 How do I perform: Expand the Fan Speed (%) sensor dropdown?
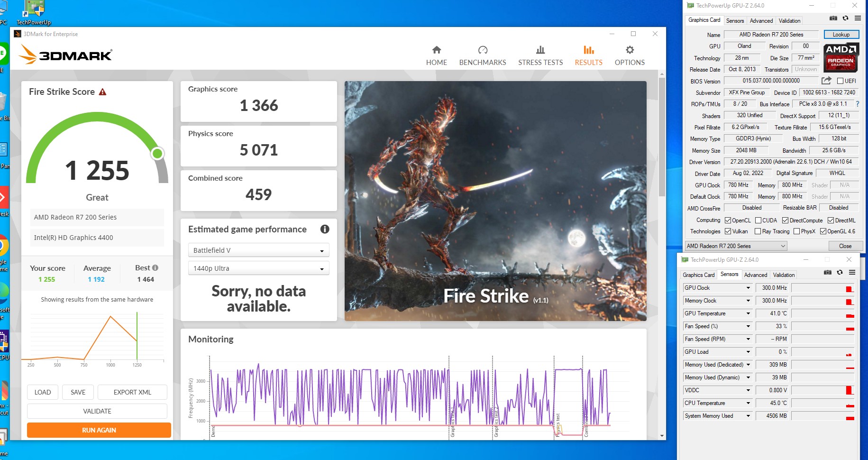pos(748,326)
